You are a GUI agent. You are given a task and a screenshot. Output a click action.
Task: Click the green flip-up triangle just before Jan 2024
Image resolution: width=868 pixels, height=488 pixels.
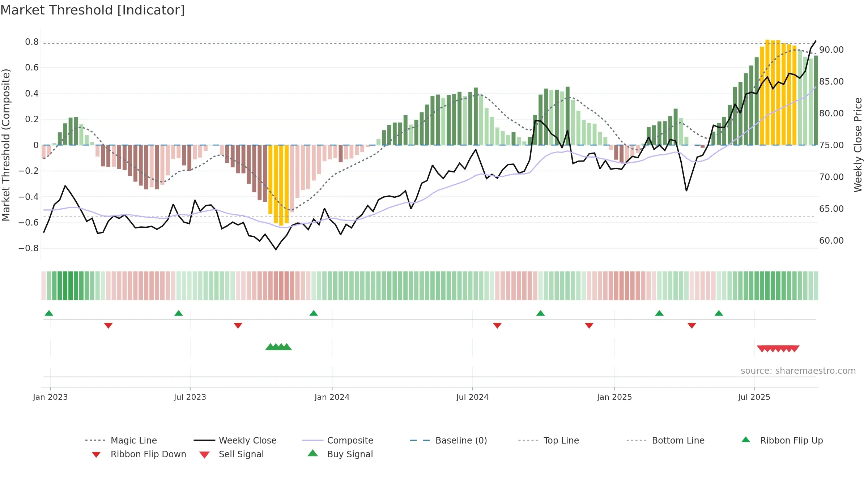[x=314, y=313]
